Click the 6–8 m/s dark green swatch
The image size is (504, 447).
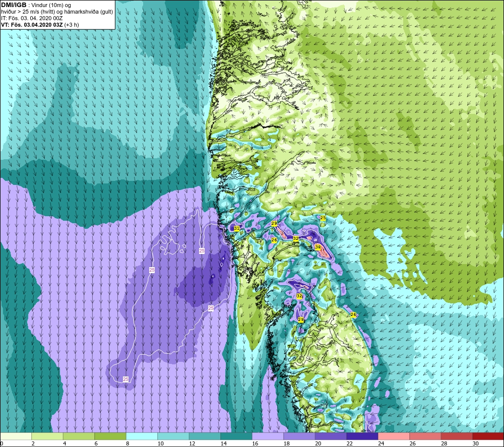[x=110, y=436]
